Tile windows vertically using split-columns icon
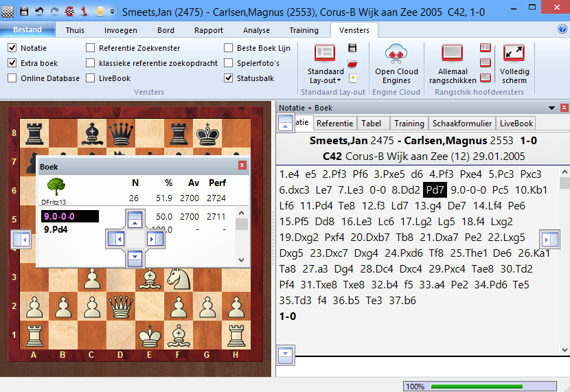 tap(486, 47)
